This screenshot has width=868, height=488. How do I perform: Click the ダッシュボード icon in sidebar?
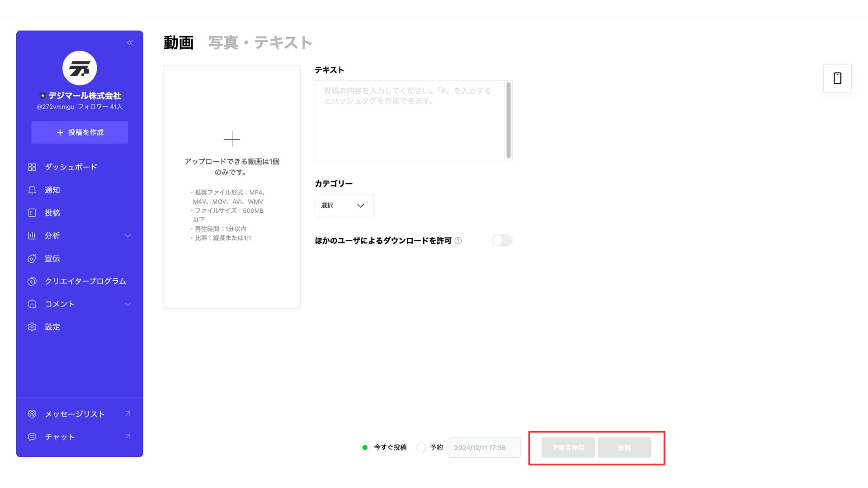(x=32, y=167)
